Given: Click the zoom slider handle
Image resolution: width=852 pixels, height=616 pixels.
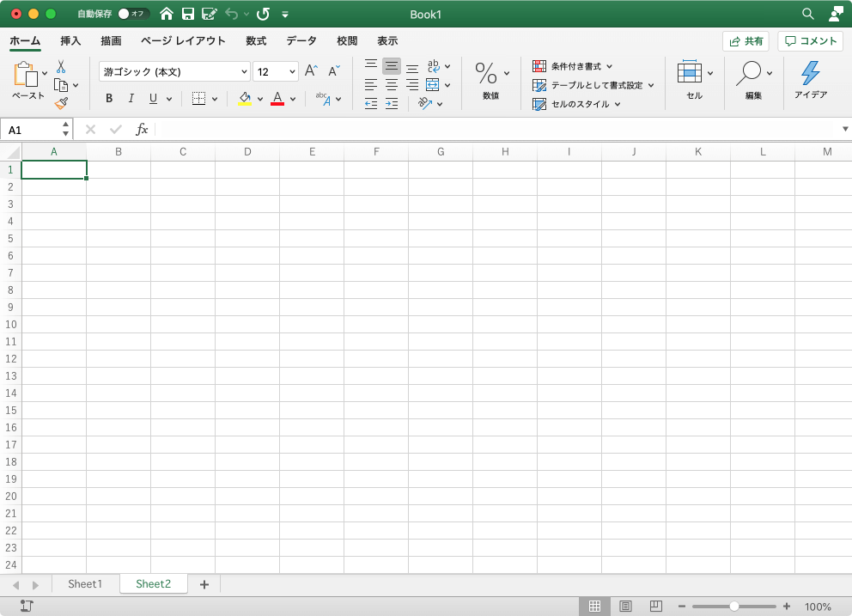Looking at the screenshot, I should click(x=733, y=607).
